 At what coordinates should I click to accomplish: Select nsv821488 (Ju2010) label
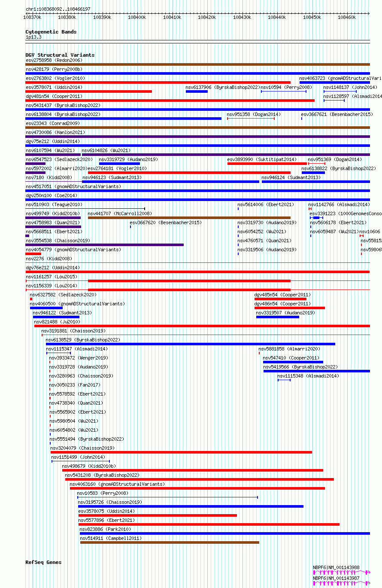pyautogui.click(x=57, y=322)
